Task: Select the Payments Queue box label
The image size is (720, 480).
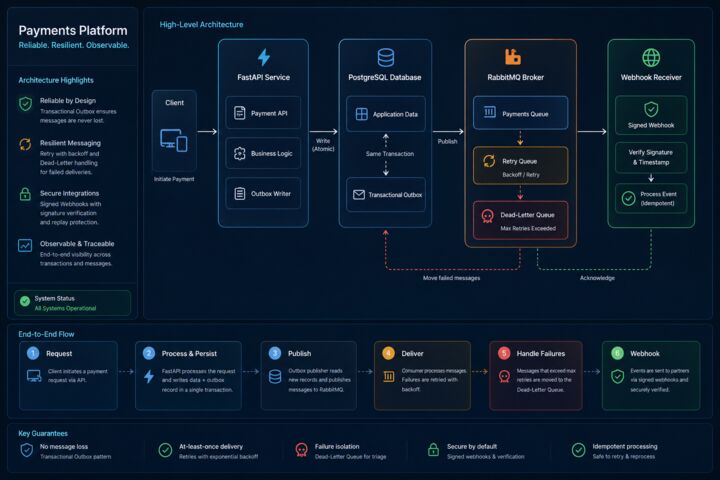Action: (525, 114)
